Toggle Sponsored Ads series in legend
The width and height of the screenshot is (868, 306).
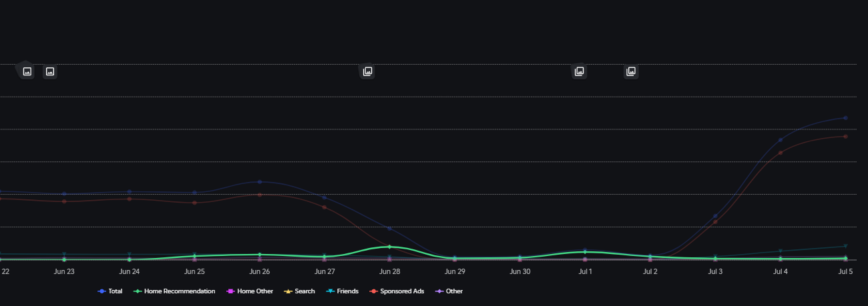397,291
